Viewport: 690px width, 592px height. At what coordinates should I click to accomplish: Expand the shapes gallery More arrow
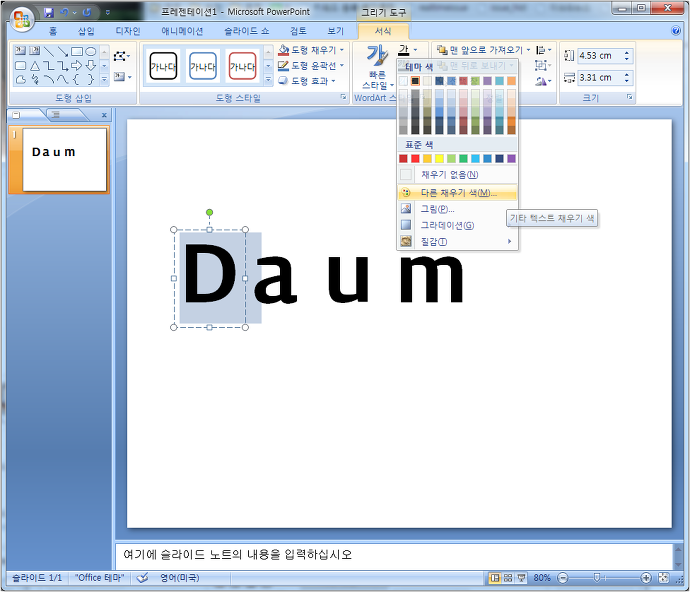pyautogui.click(x=104, y=80)
